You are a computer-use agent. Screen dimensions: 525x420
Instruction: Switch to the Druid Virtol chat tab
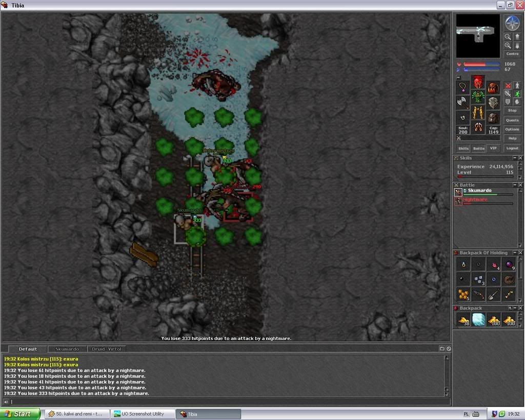point(107,349)
